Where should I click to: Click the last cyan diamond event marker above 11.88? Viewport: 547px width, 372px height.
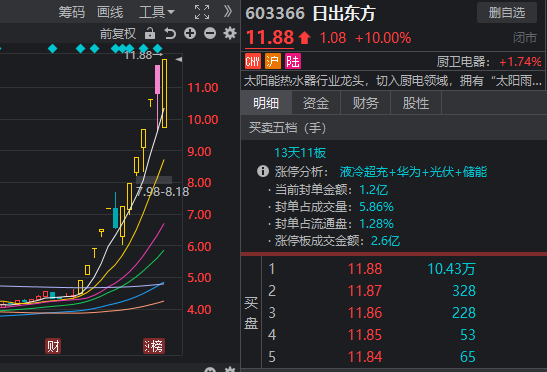[158, 48]
